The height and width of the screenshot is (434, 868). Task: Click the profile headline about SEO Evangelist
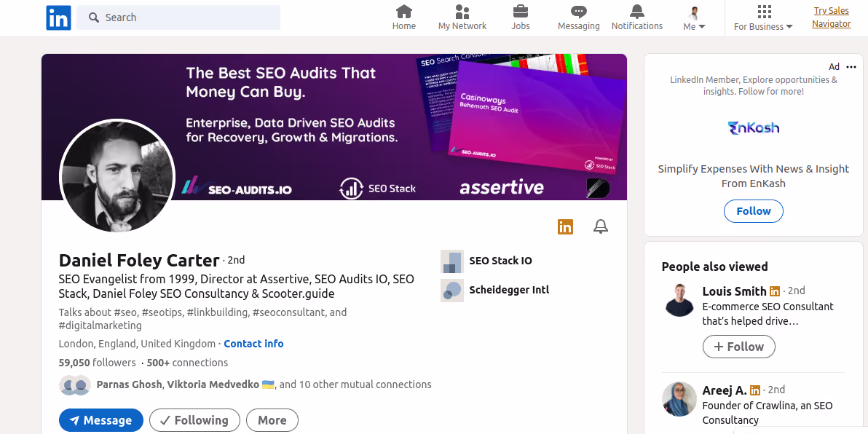click(237, 286)
